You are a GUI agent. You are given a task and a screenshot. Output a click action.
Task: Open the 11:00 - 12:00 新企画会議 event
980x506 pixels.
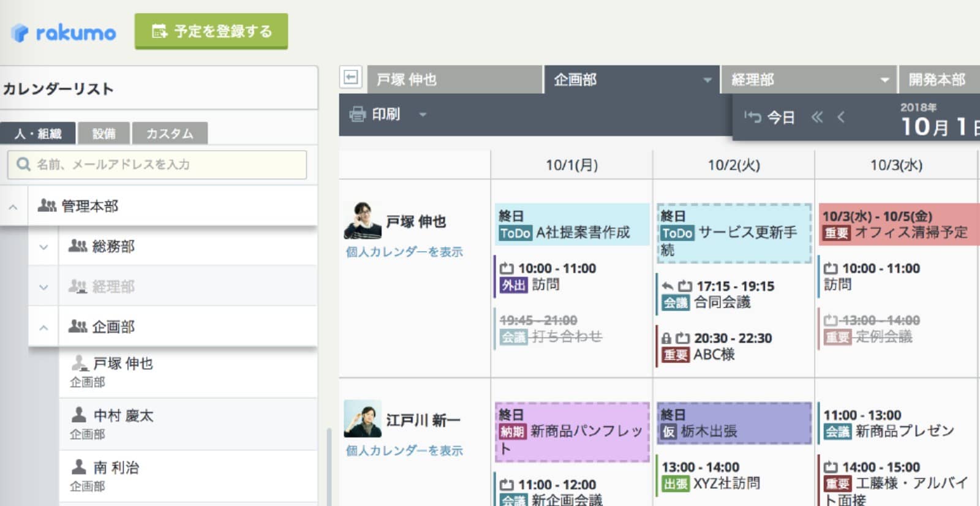(x=572, y=490)
